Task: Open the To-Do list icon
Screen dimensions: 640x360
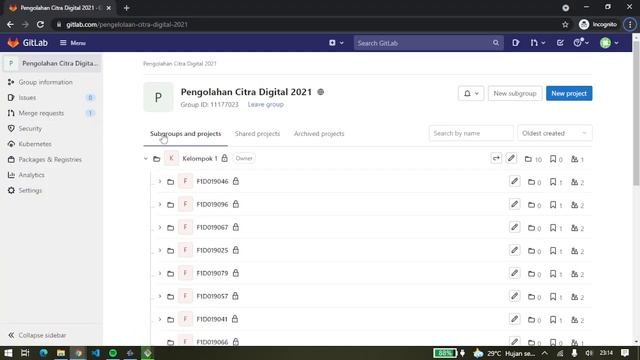Action: pyautogui.click(x=560, y=43)
